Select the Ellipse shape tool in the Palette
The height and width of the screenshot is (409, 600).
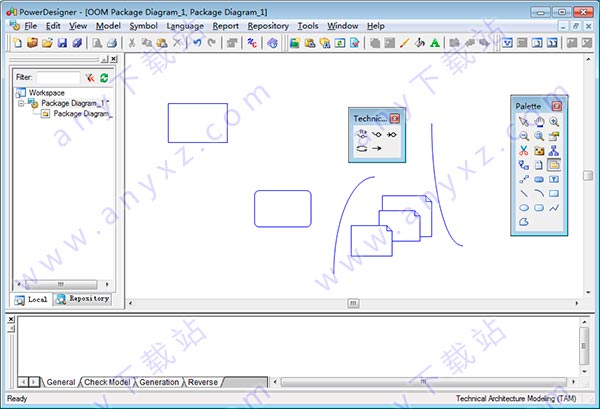pyautogui.click(x=523, y=207)
